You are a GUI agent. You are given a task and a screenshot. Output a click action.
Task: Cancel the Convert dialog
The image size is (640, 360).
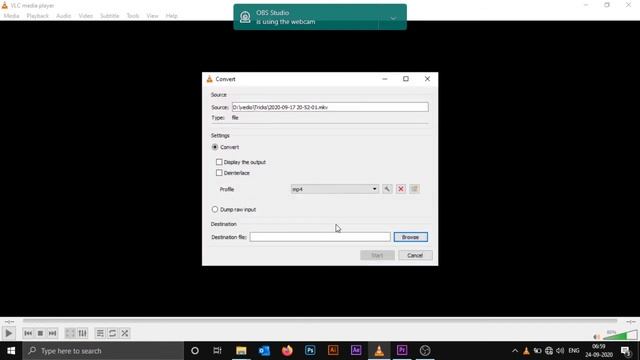415,255
